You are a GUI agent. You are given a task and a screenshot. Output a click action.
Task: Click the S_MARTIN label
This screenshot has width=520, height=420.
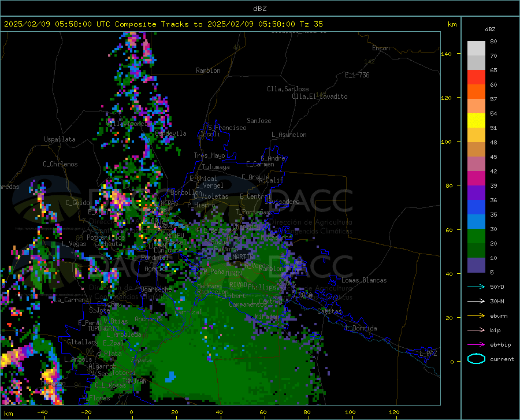[x=239, y=257]
